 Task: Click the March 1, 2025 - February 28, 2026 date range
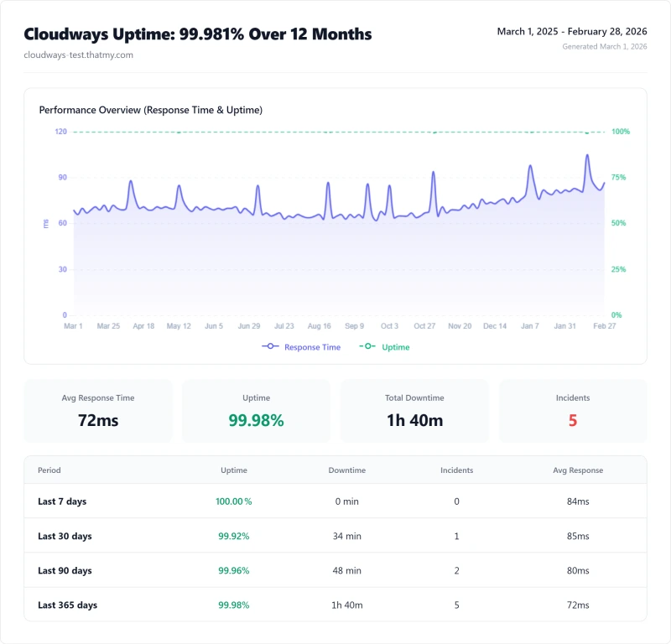(x=572, y=31)
